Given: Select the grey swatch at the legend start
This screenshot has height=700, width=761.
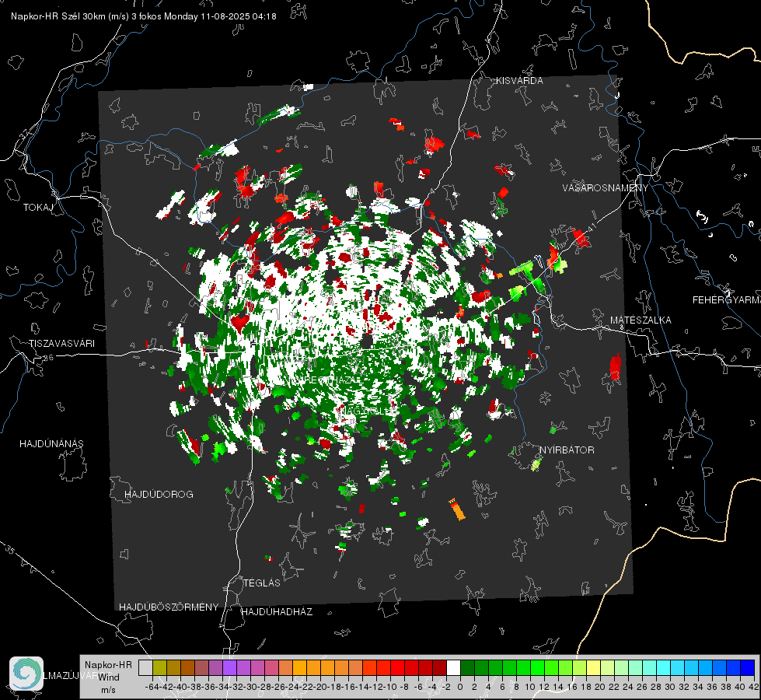Looking at the screenshot, I should 145,667.
